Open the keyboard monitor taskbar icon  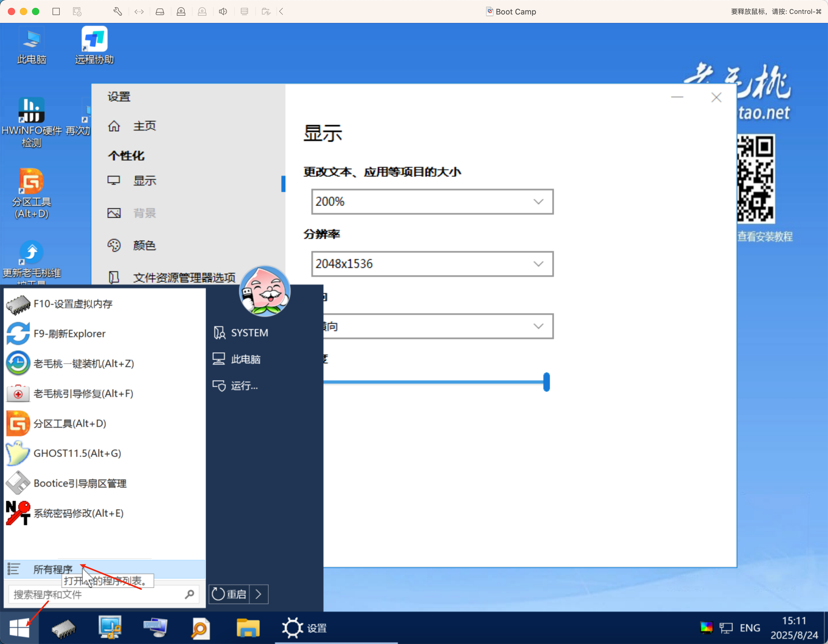(155, 628)
